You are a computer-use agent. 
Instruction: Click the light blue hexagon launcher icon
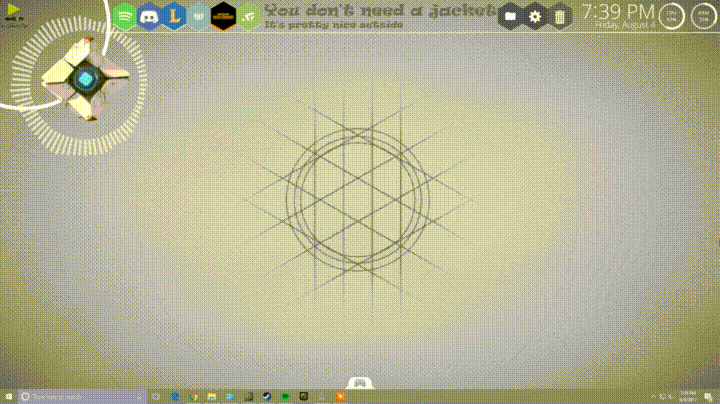point(199,16)
